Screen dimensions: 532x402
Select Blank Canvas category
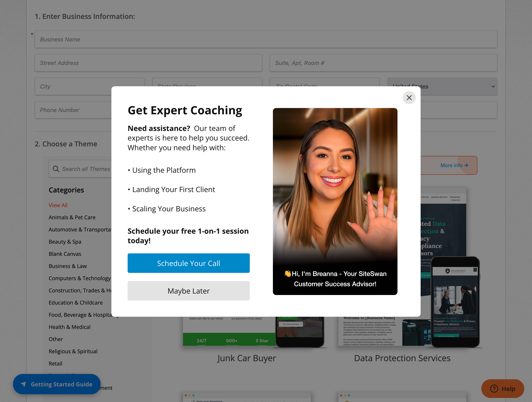point(65,254)
